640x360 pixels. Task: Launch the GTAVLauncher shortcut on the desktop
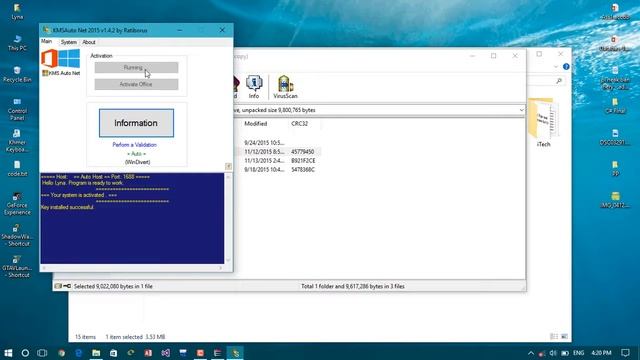tap(17, 267)
